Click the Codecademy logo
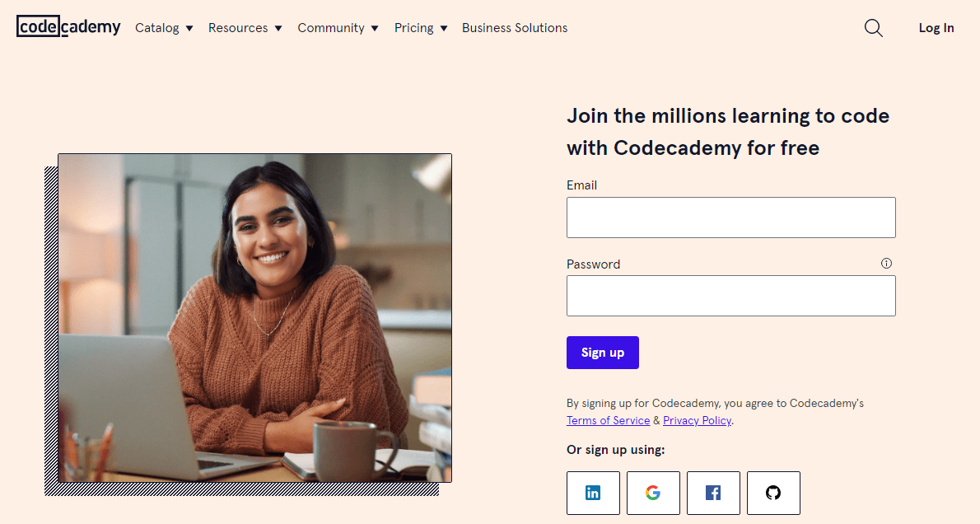980x524 pixels. coord(68,27)
